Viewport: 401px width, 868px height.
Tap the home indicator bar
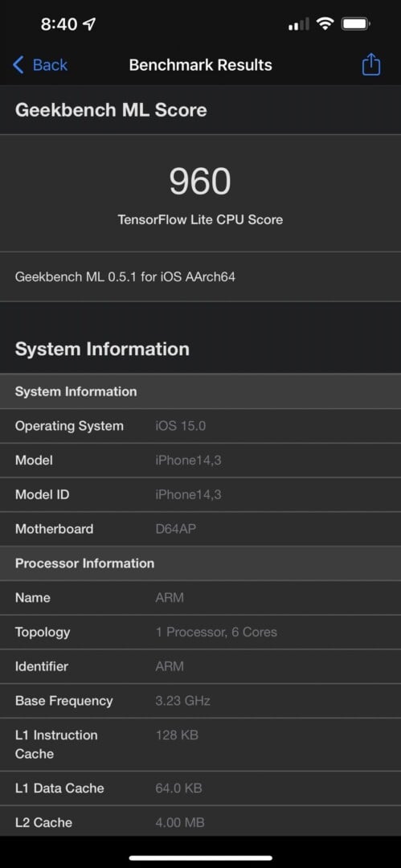(x=201, y=858)
